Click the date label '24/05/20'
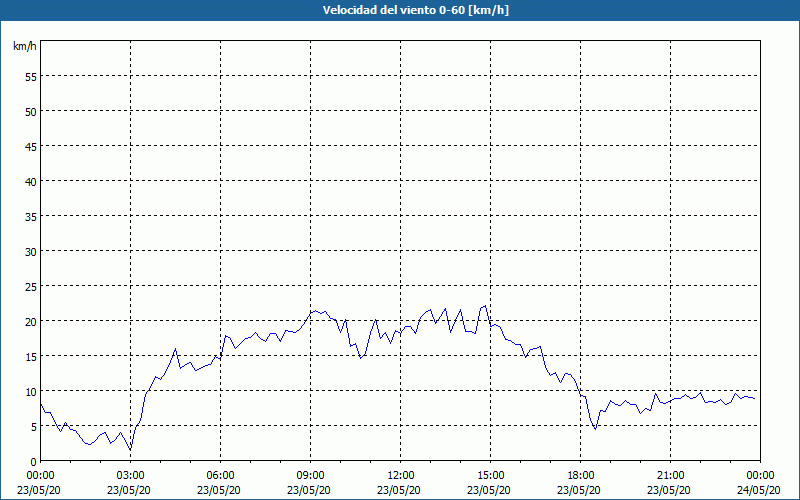This screenshot has width=800, height=500. click(758, 490)
